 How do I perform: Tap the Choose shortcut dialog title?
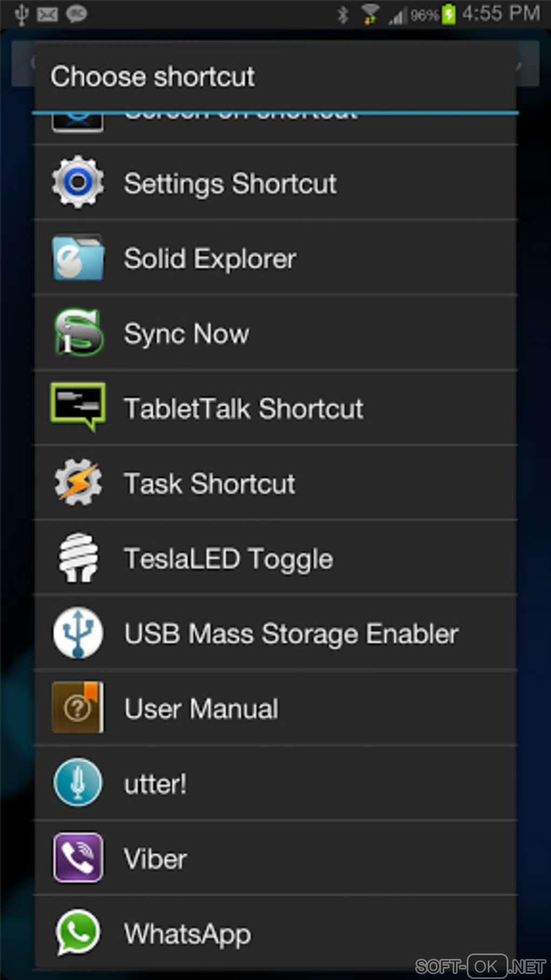coord(153,76)
